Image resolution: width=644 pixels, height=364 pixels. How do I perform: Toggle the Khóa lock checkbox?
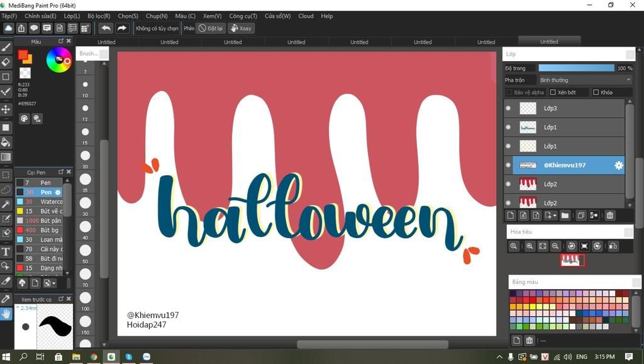[x=596, y=92]
